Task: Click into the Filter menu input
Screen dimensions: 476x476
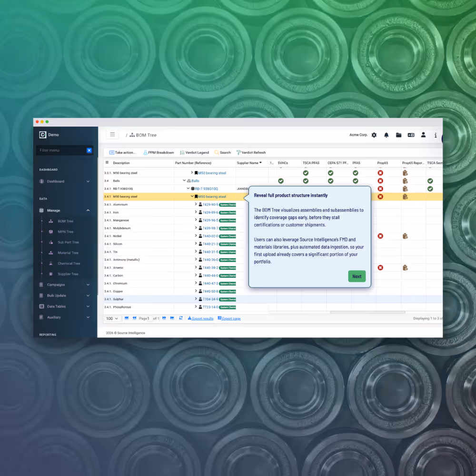Action: (x=61, y=150)
